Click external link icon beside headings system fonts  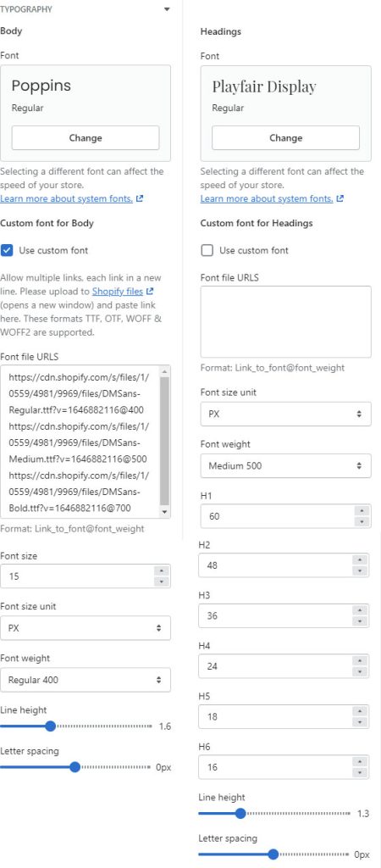pos(340,198)
